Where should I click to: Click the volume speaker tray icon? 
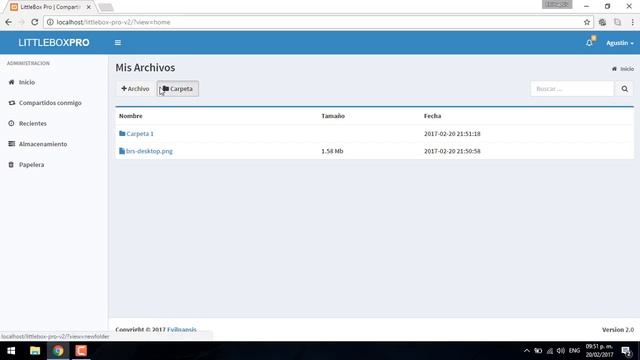(x=561, y=351)
